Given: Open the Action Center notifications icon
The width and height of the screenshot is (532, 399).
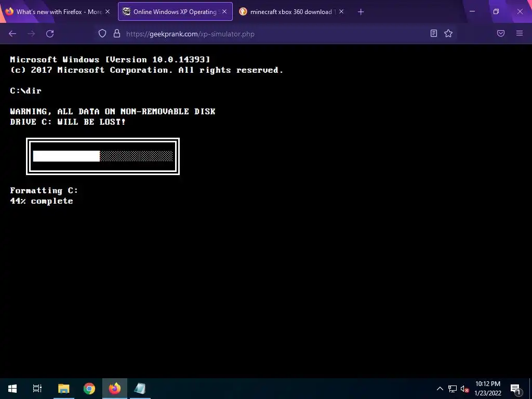Looking at the screenshot, I should (x=515, y=389).
